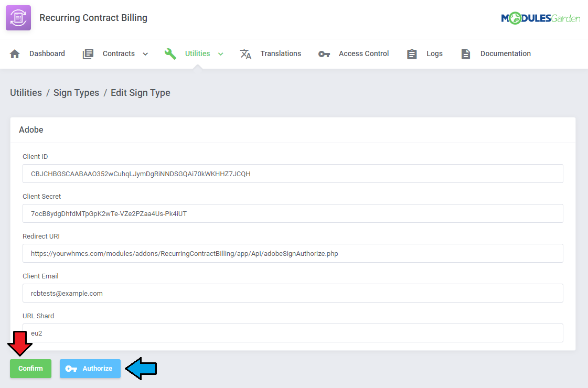Open the Logs page
The height and width of the screenshot is (388, 588).
click(434, 53)
